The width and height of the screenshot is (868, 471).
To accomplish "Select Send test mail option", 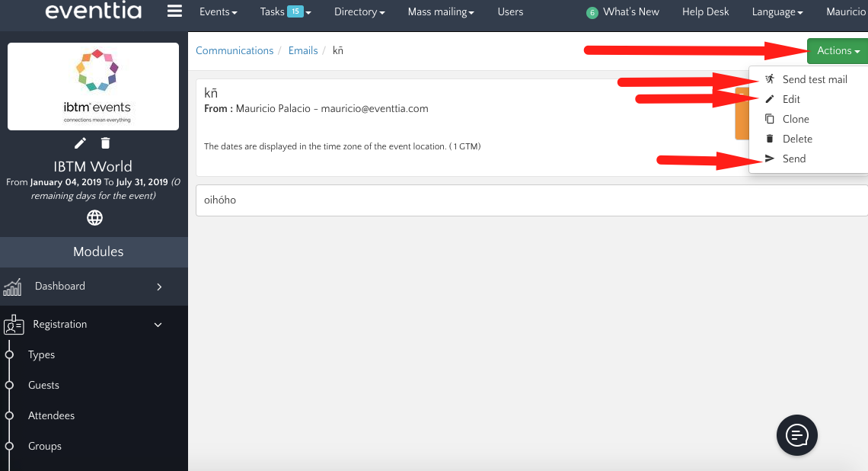I will tap(814, 79).
